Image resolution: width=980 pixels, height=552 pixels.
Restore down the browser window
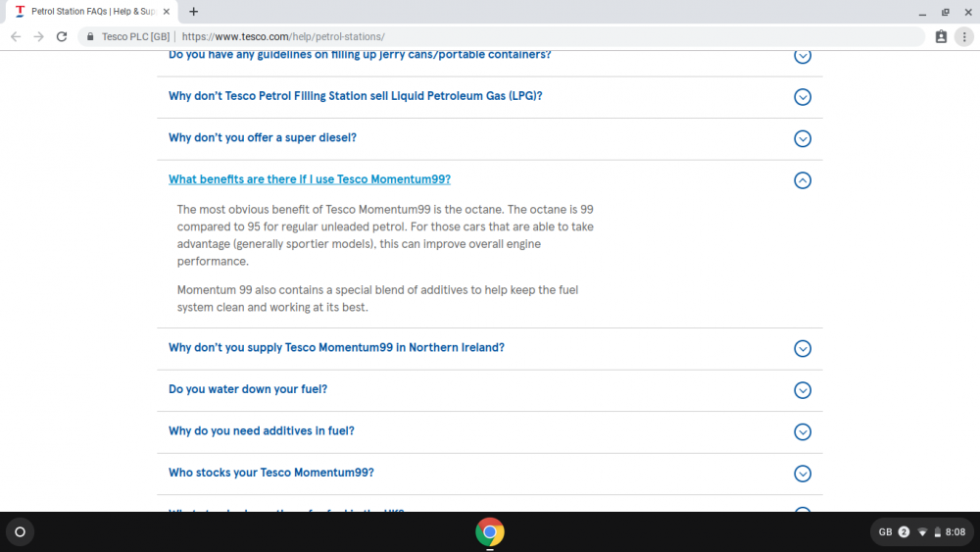click(x=945, y=12)
